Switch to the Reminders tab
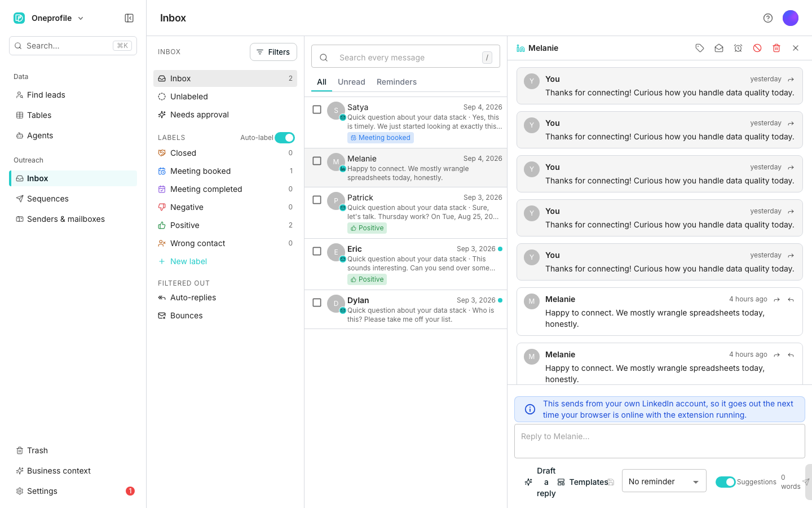This screenshot has height=508, width=812. (x=396, y=82)
